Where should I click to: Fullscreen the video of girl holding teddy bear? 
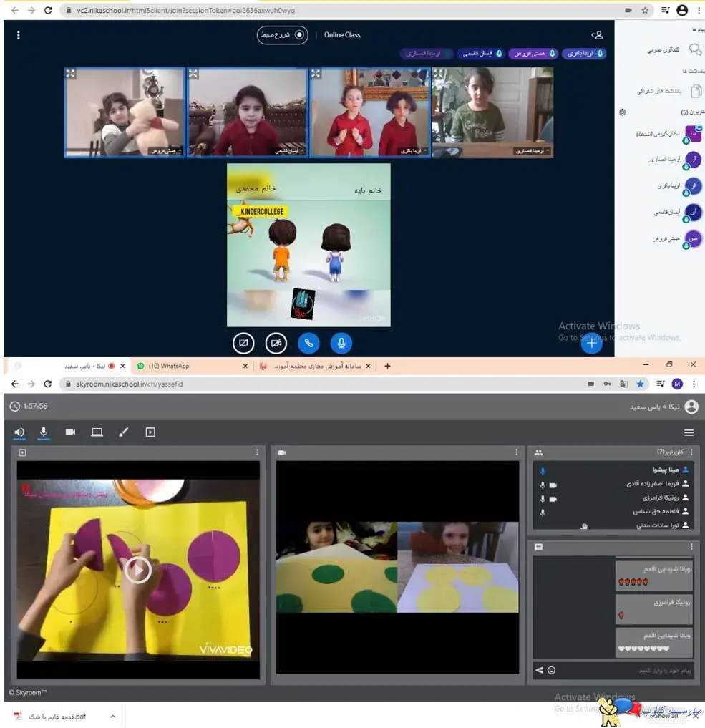(x=71, y=74)
